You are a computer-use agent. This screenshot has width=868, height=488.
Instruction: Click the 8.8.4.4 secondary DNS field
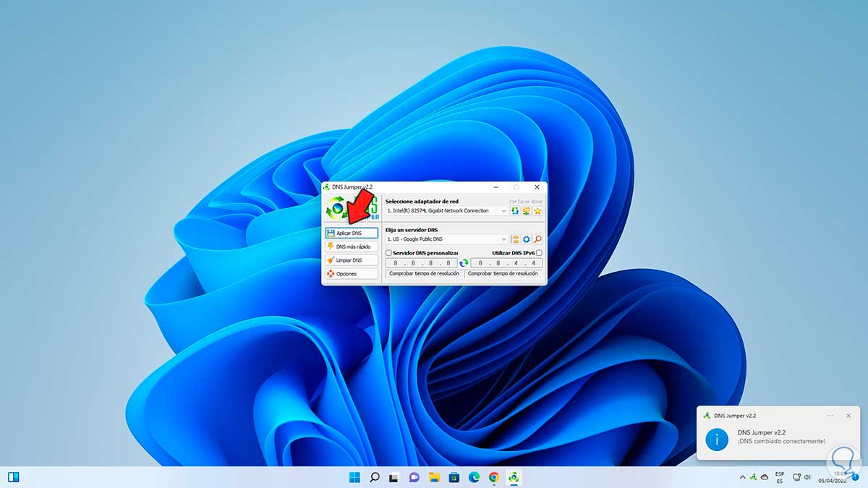point(506,263)
